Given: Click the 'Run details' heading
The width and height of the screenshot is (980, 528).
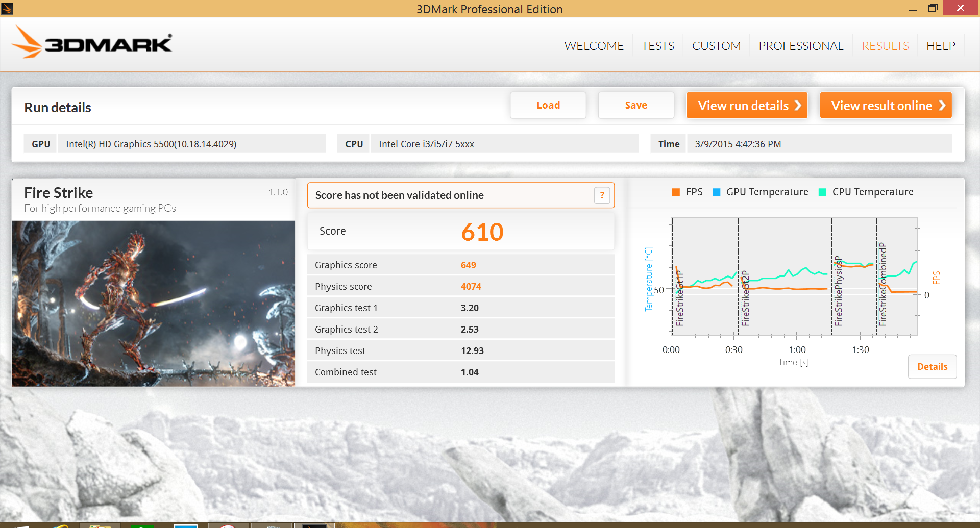Looking at the screenshot, I should [58, 108].
